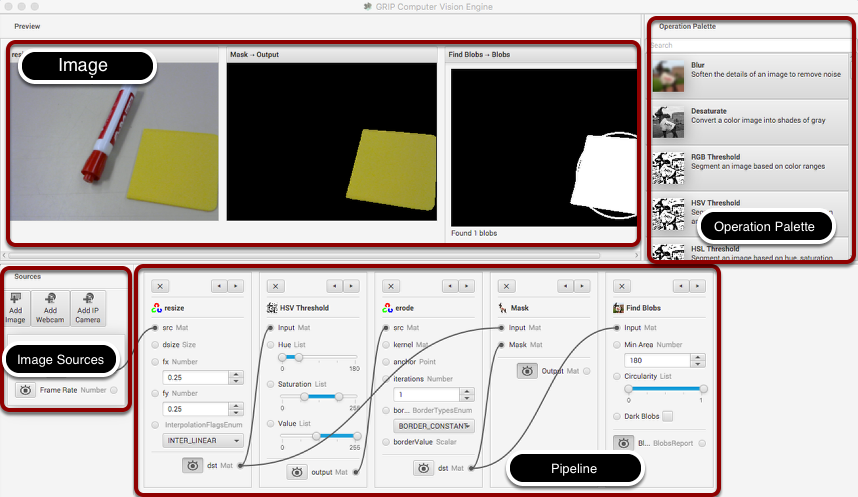
Task: Toggle preview eye for Mask Output
Action: (x=528, y=371)
